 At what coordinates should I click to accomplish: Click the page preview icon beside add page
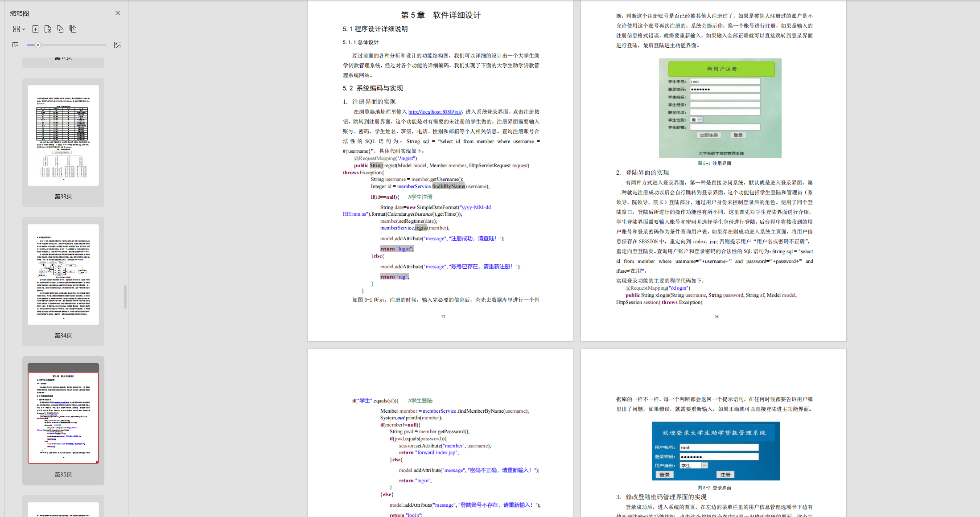[48, 29]
